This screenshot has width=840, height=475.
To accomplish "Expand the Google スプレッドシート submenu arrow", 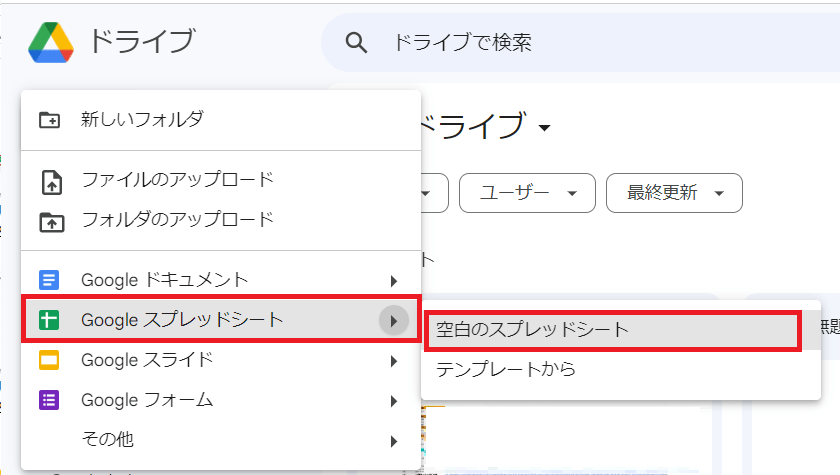I will pyautogui.click(x=394, y=321).
